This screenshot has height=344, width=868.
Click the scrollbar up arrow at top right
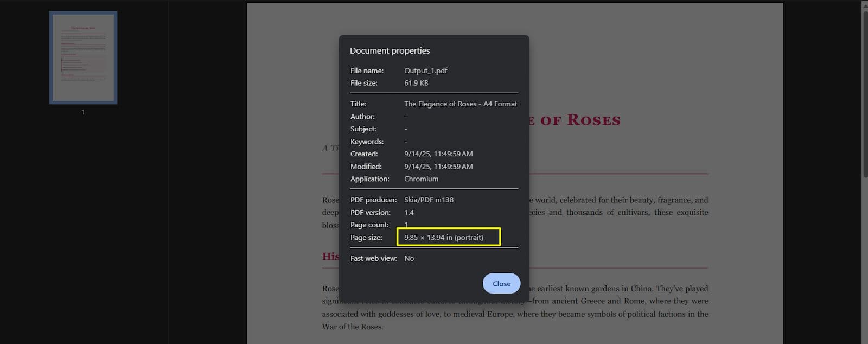864,4
